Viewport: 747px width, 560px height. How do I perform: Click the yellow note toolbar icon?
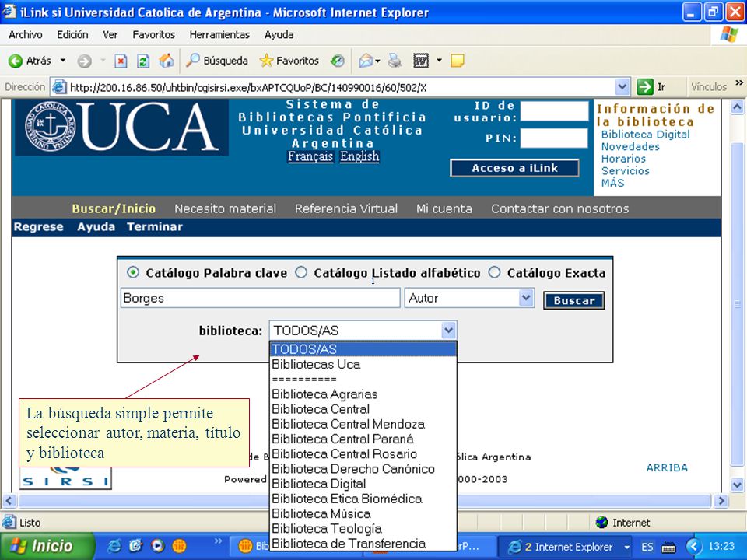458,61
